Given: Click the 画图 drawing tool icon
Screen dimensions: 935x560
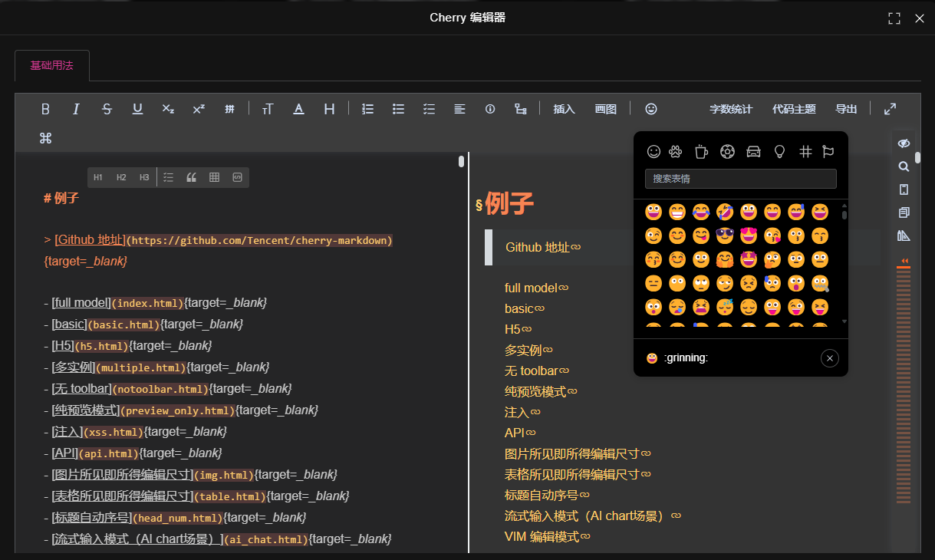Looking at the screenshot, I should [606, 108].
